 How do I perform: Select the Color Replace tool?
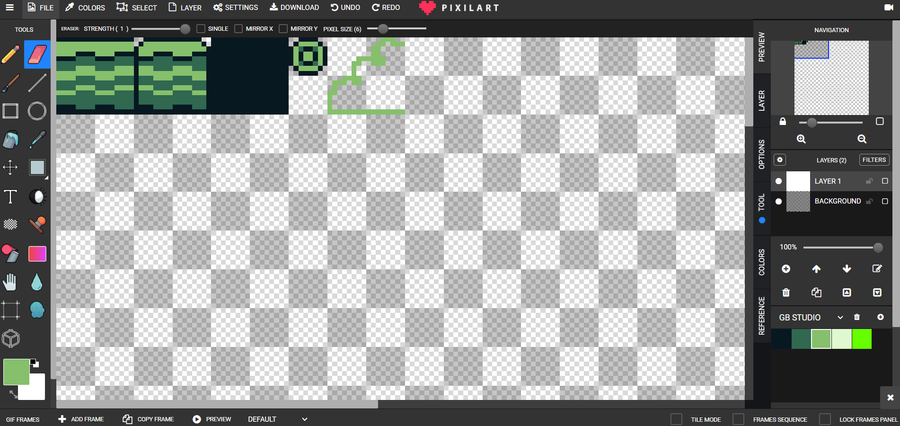click(10, 253)
